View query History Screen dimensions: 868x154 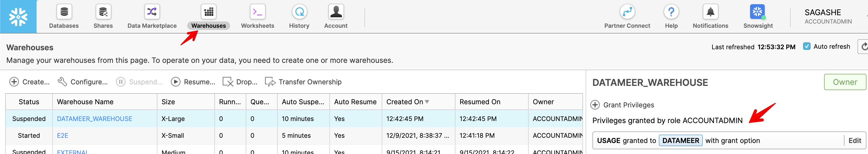pos(299,16)
